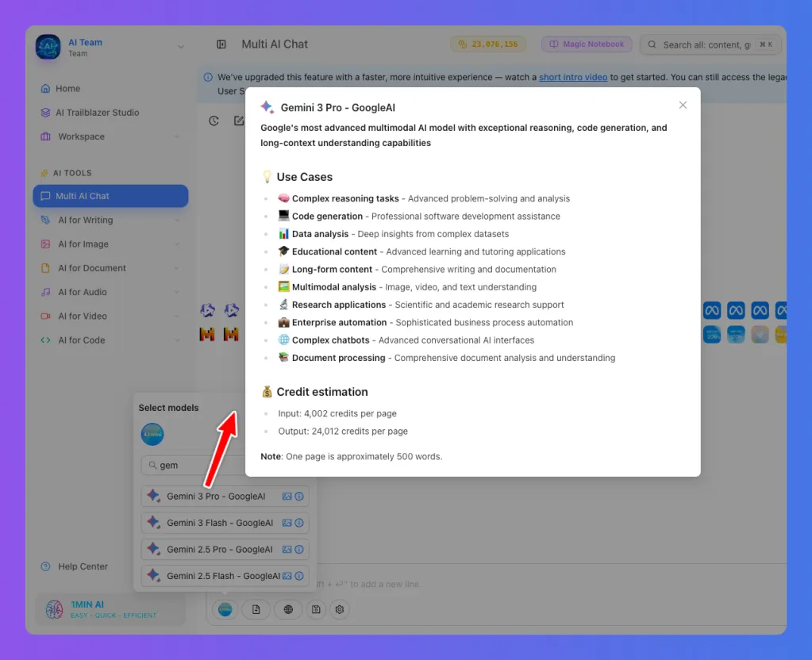
Task: Click the AI for Code brackets icon
Action: tap(45, 340)
